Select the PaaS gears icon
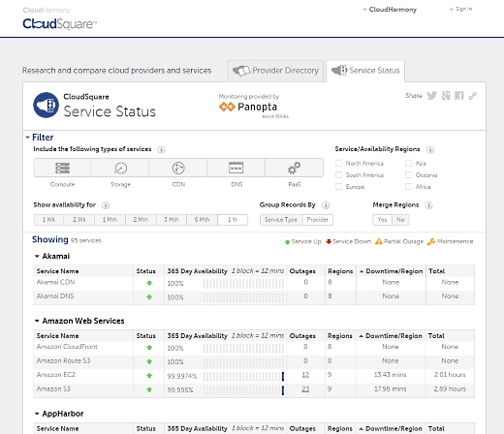 pos(295,168)
